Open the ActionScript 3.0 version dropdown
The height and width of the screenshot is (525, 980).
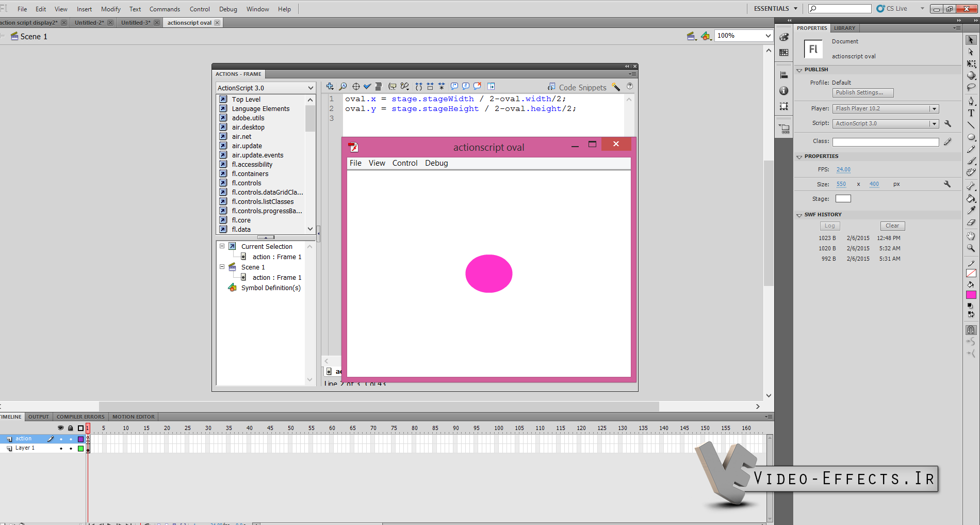tap(265, 88)
